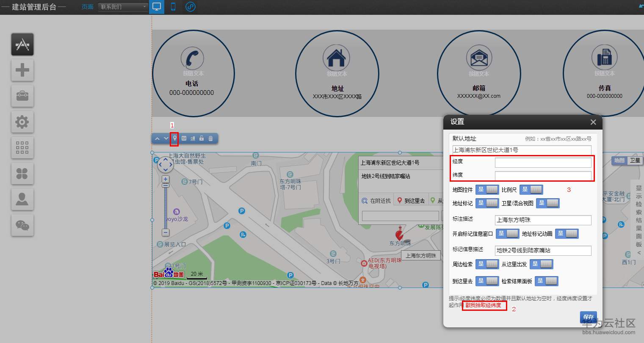Toggle the 开启标记信息窗口 switch
Screen dimensions: 644x343
click(x=507, y=234)
